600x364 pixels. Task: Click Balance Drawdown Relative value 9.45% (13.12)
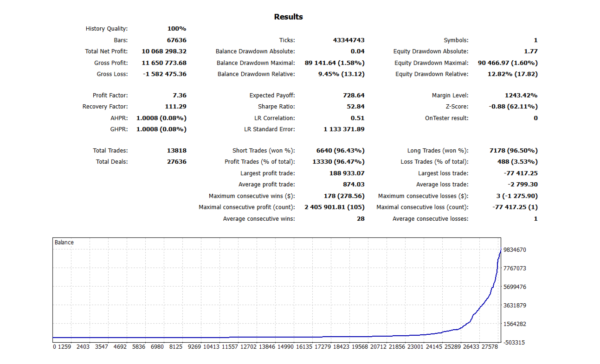(x=342, y=74)
